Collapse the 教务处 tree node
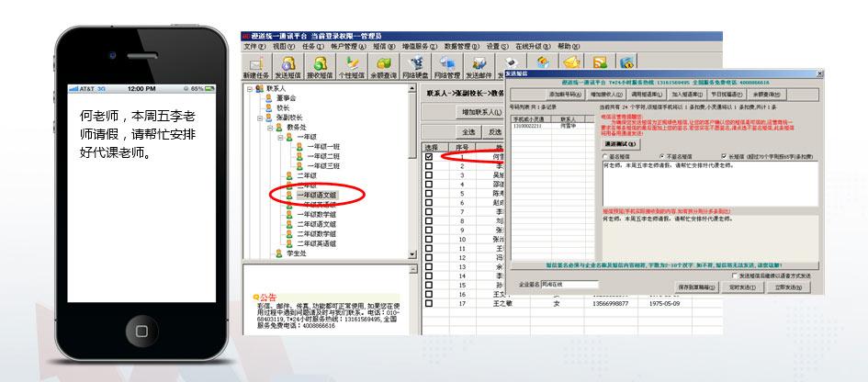Image resolution: width=868 pixels, height=382 pixels. 271,127
